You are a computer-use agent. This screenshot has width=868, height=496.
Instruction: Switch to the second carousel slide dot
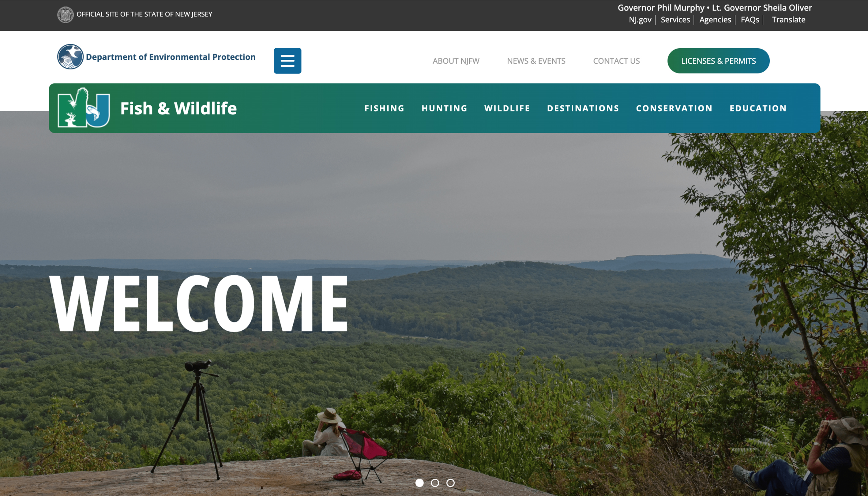coord(435,483)
